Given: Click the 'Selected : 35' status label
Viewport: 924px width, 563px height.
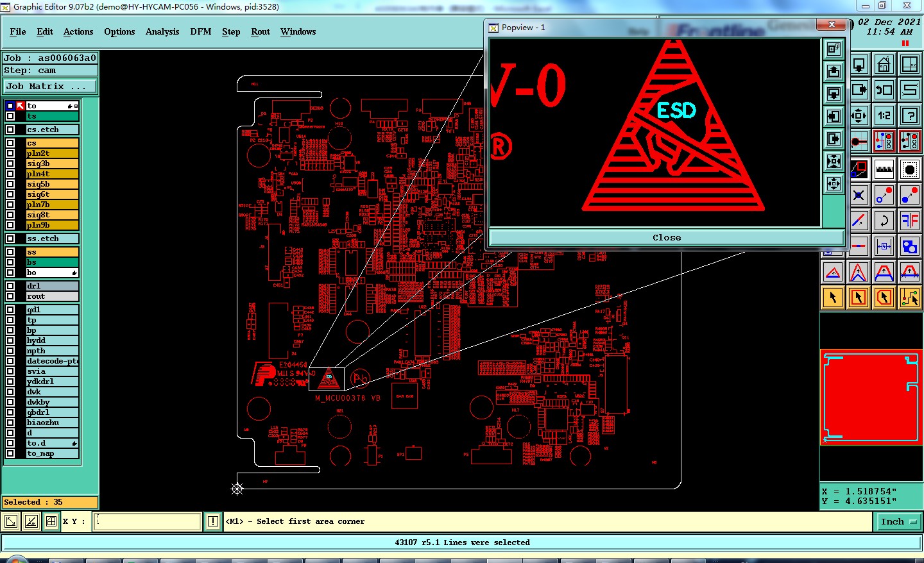Looking at the screenshot, I should [50, 502].
